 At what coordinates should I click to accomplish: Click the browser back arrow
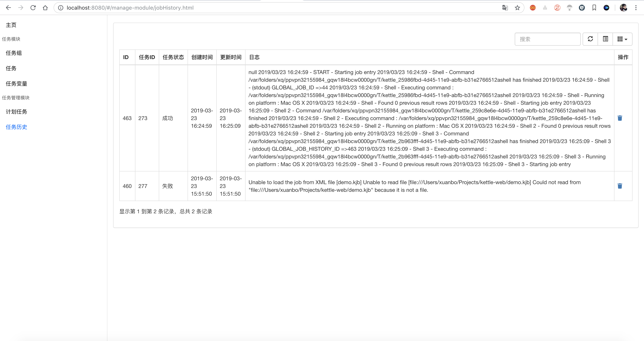8,8
